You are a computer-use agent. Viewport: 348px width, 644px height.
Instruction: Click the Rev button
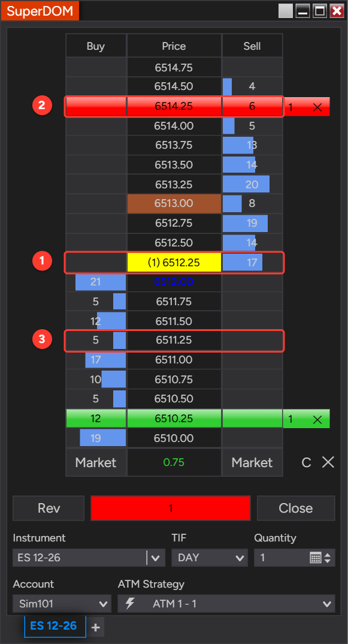point(49,508)
